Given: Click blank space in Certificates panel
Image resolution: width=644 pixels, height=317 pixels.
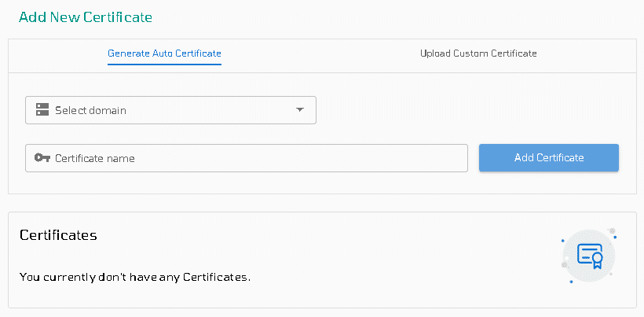Looking at the screenshot, I should (x=370, y=255).
